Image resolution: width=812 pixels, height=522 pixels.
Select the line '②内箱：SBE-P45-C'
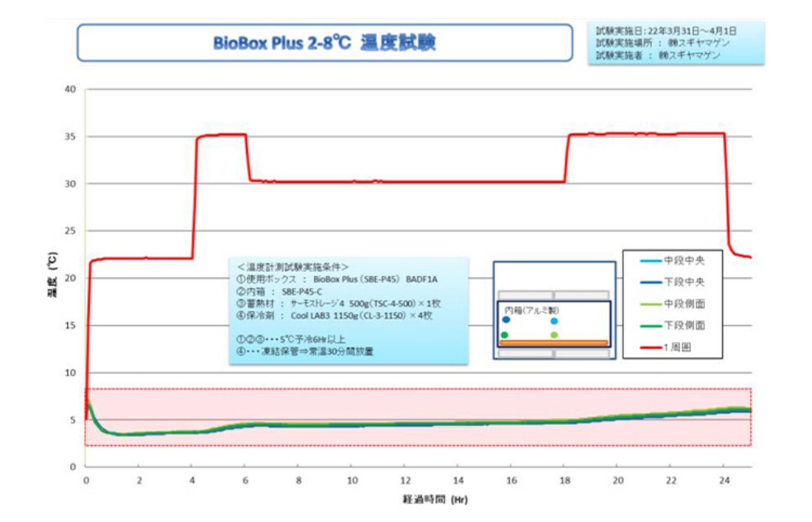[x=280, y=291]
